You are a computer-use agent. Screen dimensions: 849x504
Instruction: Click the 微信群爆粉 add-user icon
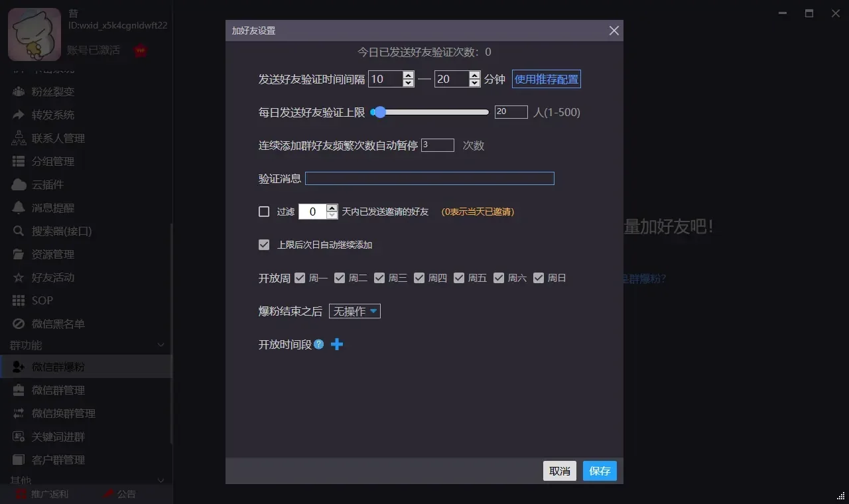[19, 367]
